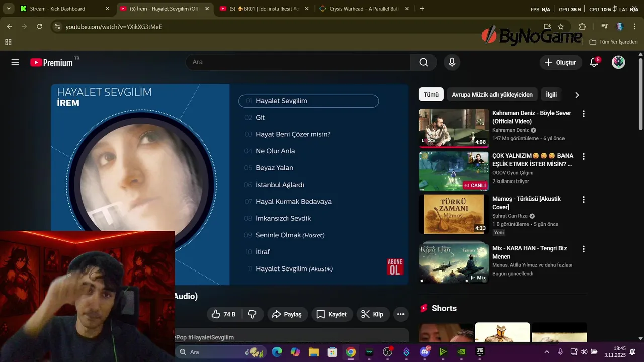Open the taskbar volume icon
Screen dimensions: 644x362
(x=584, y=352)
